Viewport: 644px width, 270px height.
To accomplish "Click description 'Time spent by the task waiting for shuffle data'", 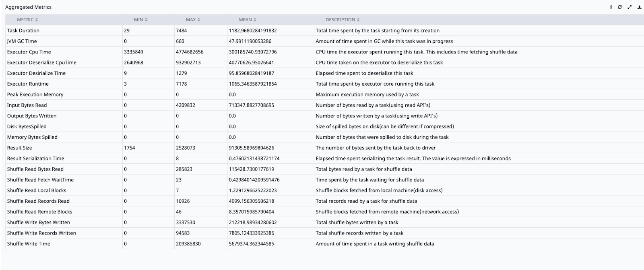I will coord(369,180).
